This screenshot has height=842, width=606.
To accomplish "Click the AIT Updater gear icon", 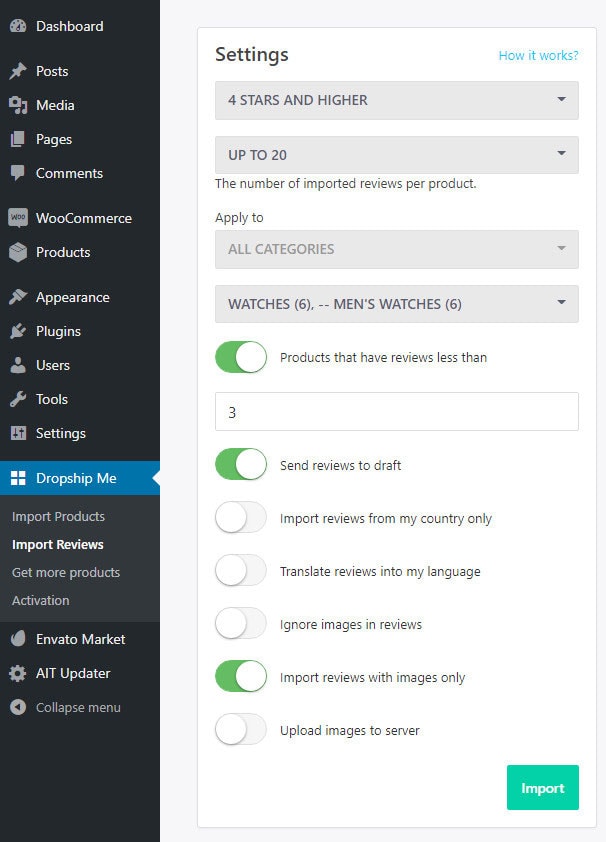I will click(x=18, y=673).
